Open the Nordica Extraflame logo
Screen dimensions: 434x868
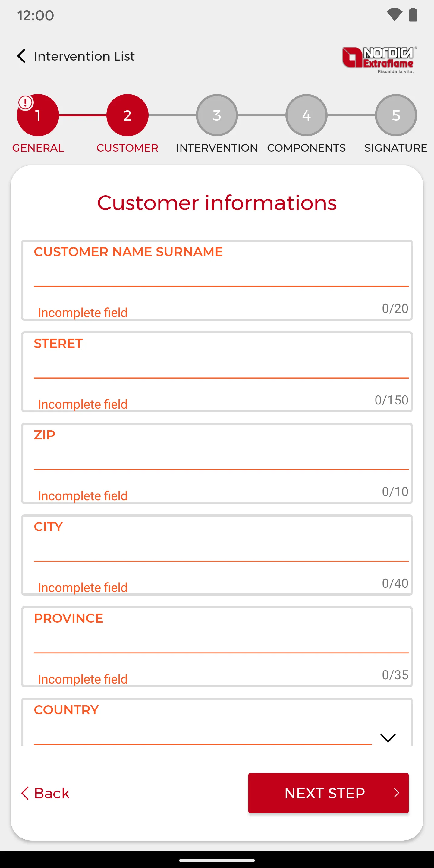(379, 60)
